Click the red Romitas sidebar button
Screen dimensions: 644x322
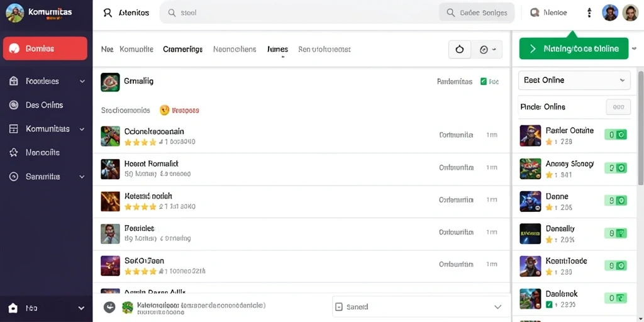(x=45, y=48)
